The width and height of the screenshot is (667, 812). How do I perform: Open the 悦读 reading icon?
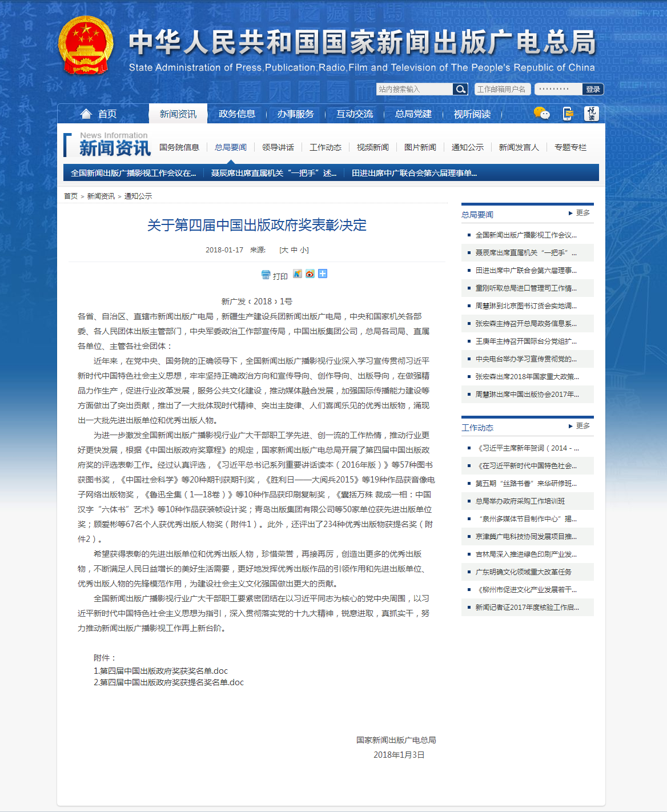[592, 114]
